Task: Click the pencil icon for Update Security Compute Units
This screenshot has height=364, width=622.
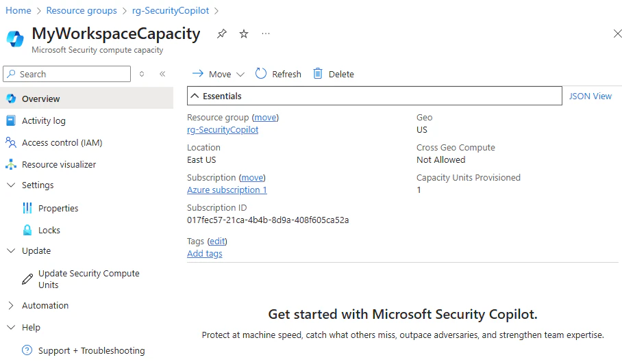Action: (x=27, y=279)
